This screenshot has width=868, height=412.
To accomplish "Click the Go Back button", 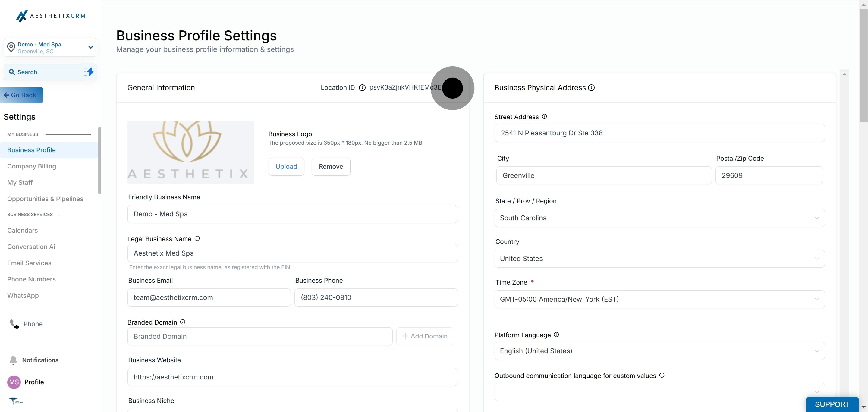I will (x=22, y=95).
